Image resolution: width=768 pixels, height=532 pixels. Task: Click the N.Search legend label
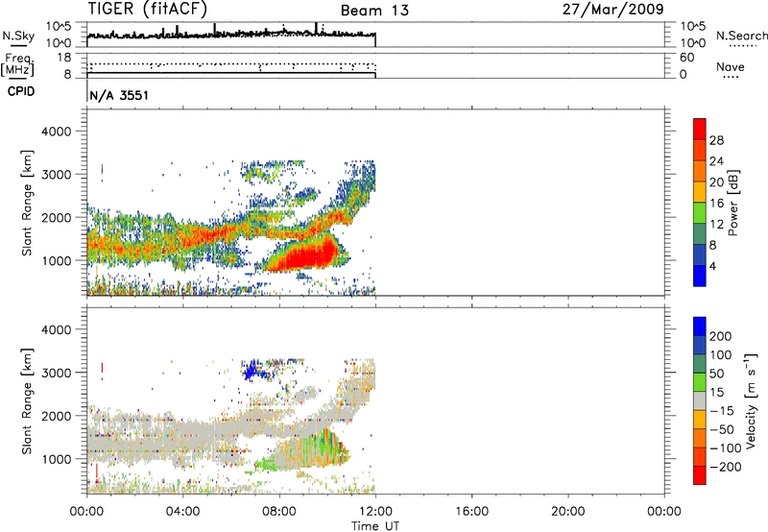[x=741, y=36]
